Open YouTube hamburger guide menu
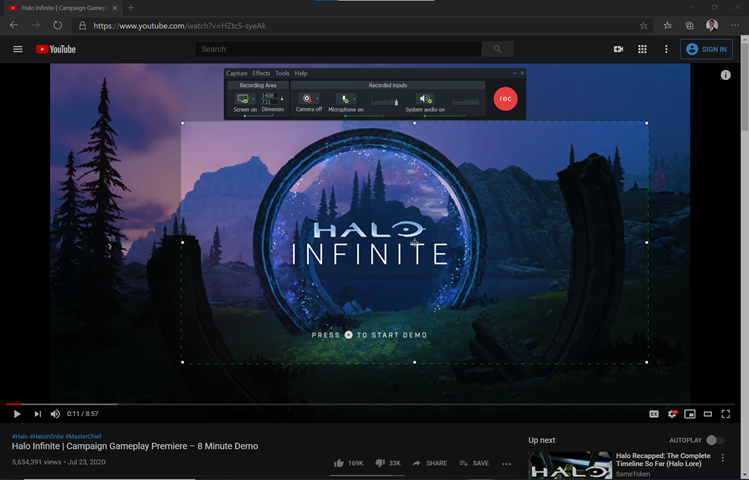749x480 pixels. pyautogui.click(x=17, y=49)
